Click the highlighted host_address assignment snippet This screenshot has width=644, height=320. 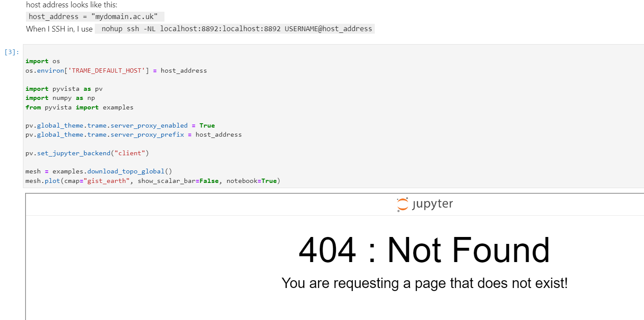click(x=94, y=16)
